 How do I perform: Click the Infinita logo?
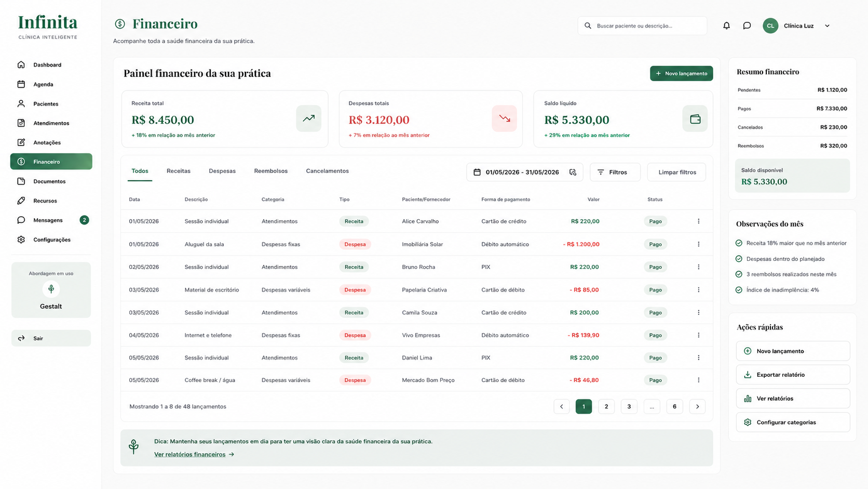click(x=48, y=27)
